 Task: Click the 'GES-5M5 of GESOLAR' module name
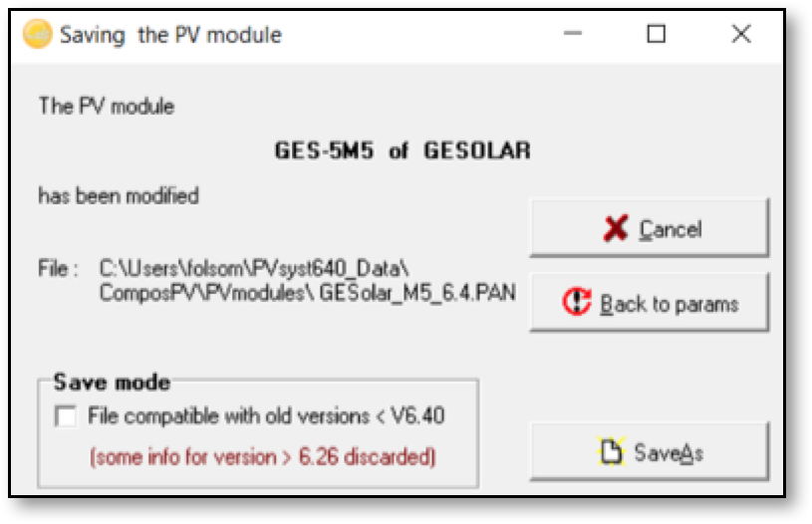click(x=403, y=150)
